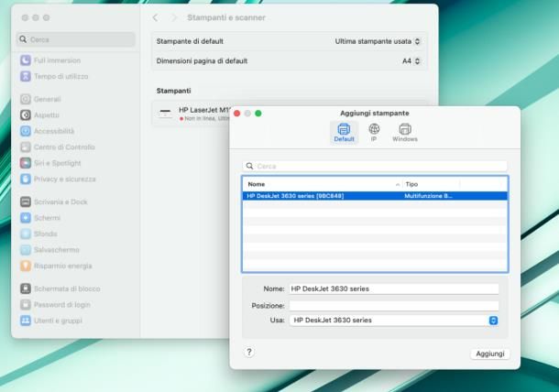Open the Usa driver dropdown
The width and height of the screenshot is (559, 392).
pos(393,320)
